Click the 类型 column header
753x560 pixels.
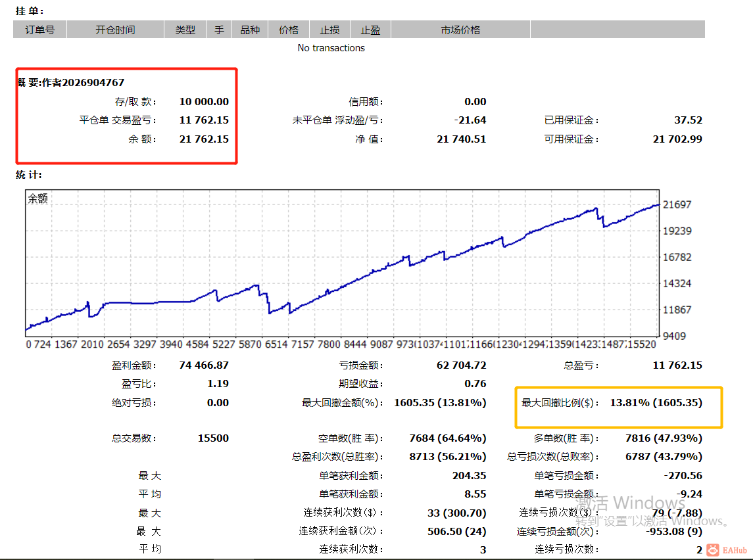(185, 30)
